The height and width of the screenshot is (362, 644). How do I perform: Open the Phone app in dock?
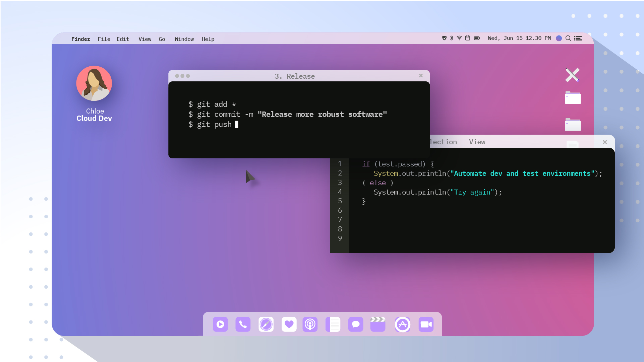point(243,324)
